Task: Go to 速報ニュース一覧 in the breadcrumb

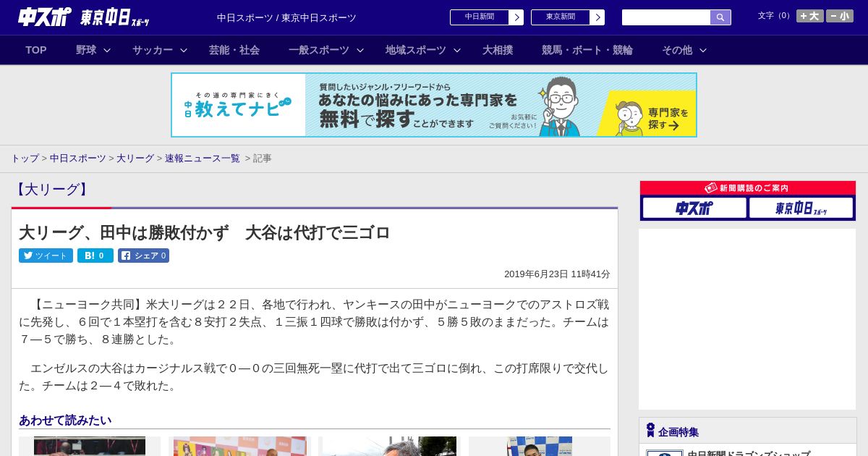Action: [x=203, y=158]
